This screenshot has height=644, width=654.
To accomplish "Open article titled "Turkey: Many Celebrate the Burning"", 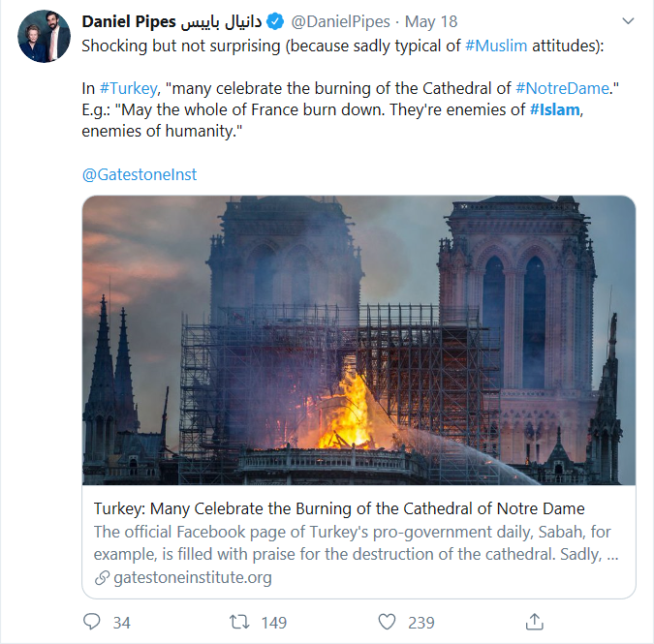I will pyautogui.click(x=339, y=508).
